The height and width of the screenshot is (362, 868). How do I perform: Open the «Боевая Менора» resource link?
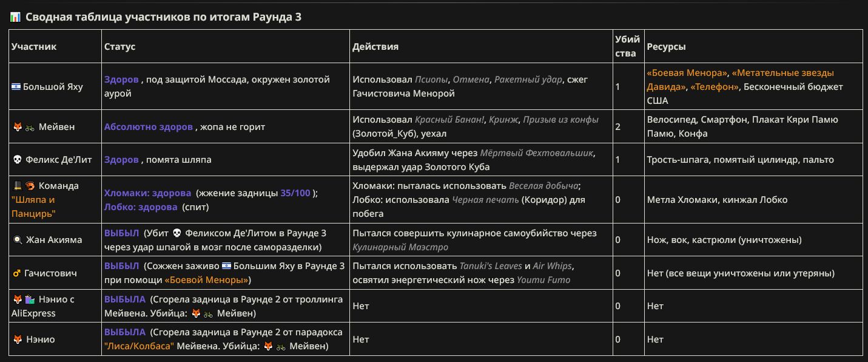pos(687,72)
